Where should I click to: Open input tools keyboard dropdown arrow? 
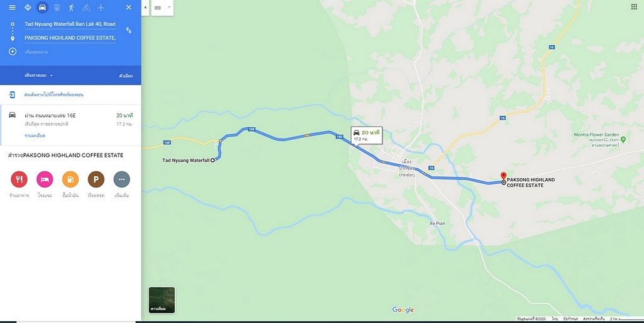click(x=169, y=8)
